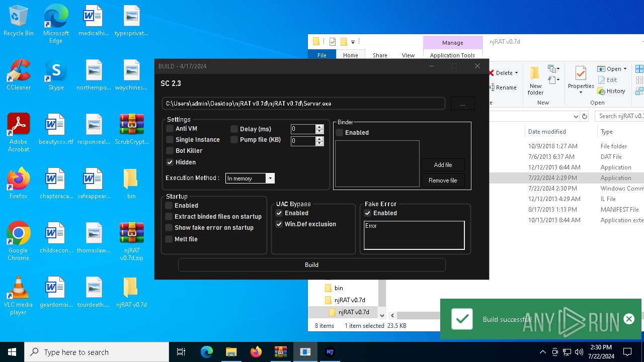Select the njRAT v0.7d.zip archive icon
644x362 pixels.
(x=132, y=242)
